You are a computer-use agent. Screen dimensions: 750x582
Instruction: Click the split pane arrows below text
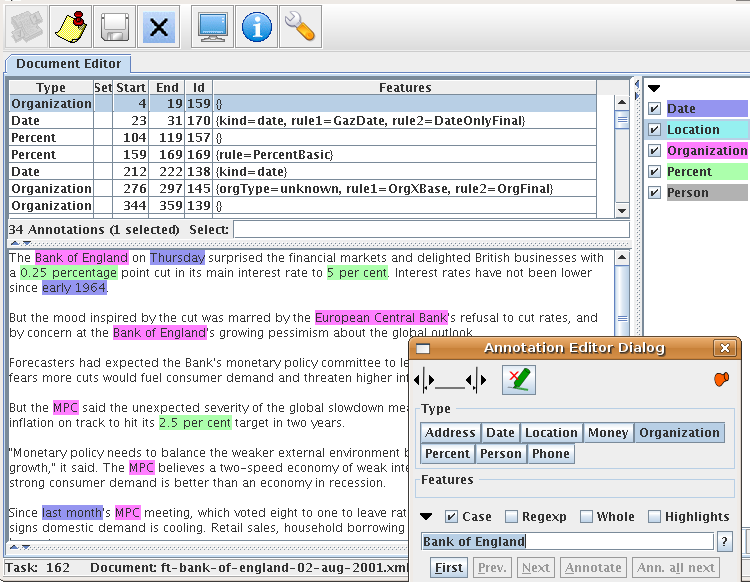(x=21, y=547)
